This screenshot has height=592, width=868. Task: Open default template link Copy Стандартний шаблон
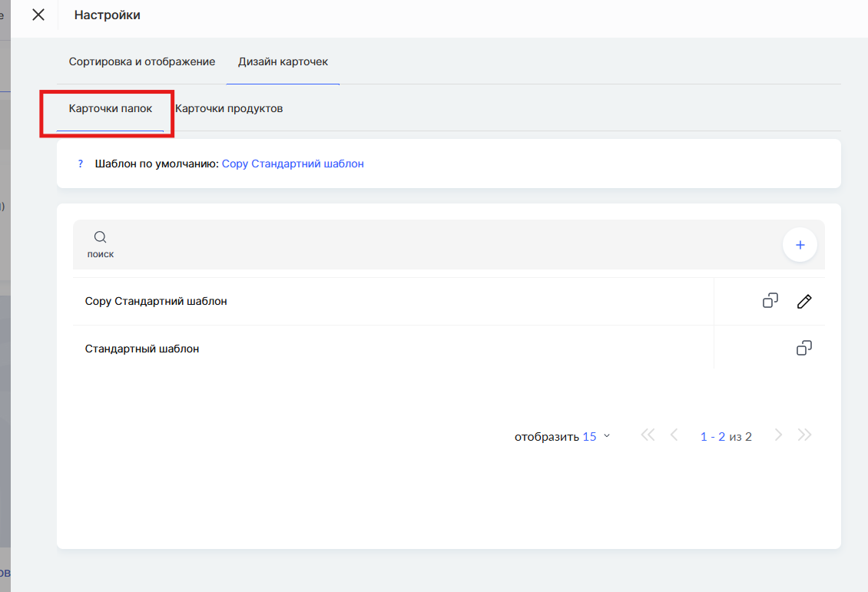tap(293, 164)
